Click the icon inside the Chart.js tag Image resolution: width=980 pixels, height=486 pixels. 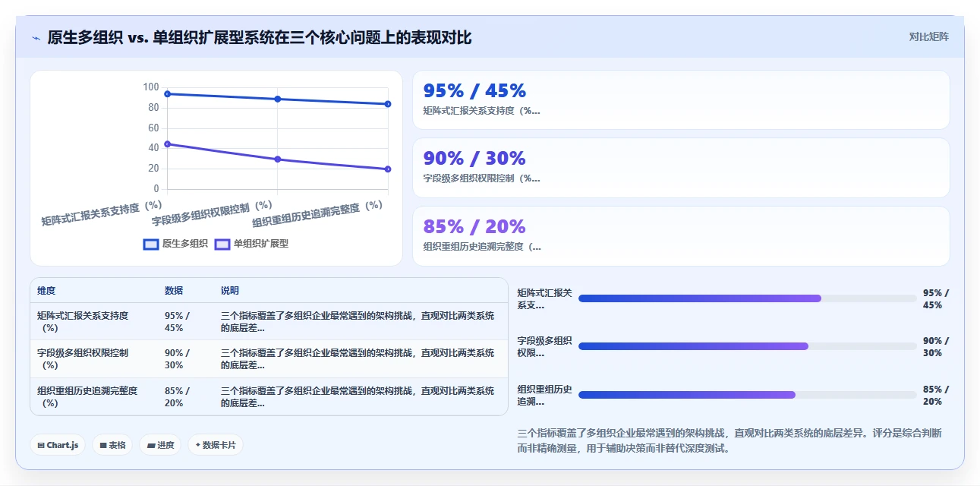(40, 446)
